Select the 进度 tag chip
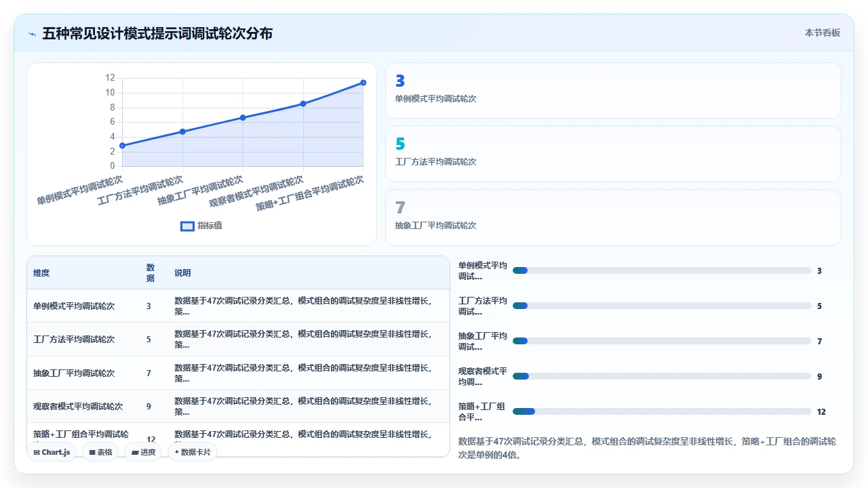Image resolution: width=868 pixels, height=488 pixels. coord(143,452)
